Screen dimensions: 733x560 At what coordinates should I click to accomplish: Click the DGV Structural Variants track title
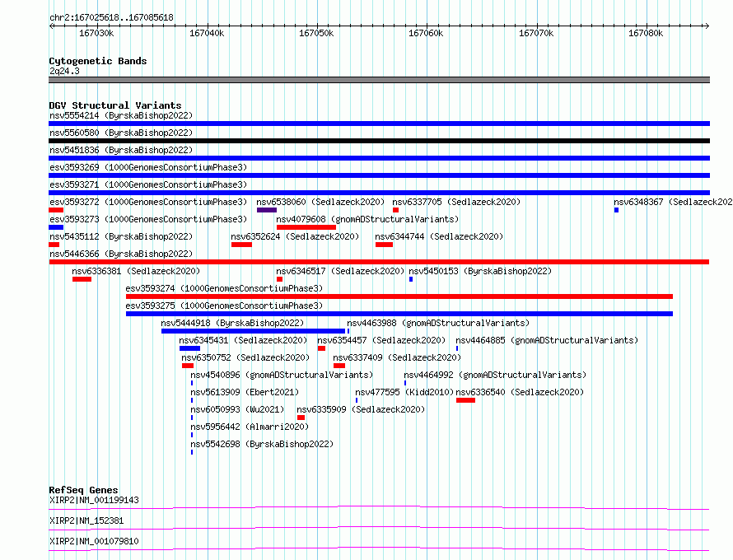click(x=115, y=105)
